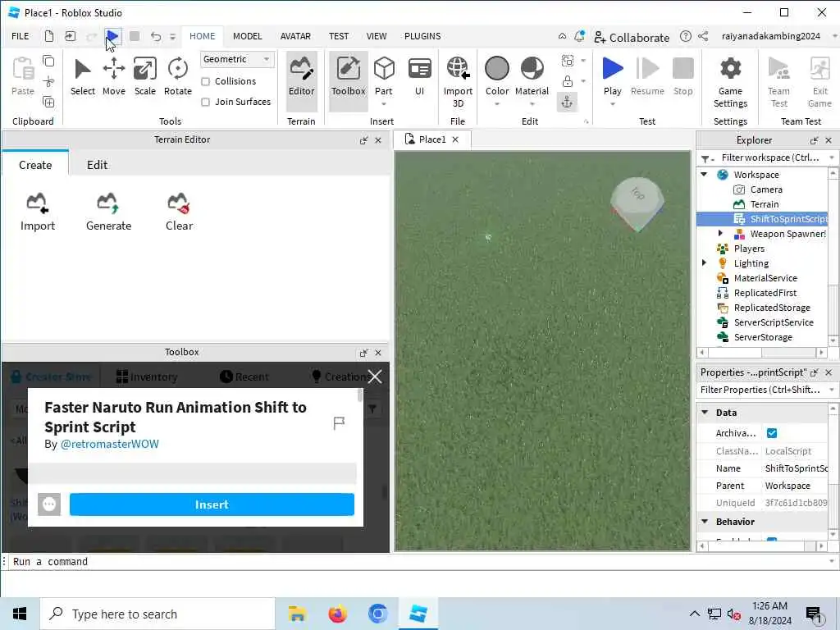Click the view selector cube in viewport
This screenshot has width=840, height=630.
click(637, 204)
